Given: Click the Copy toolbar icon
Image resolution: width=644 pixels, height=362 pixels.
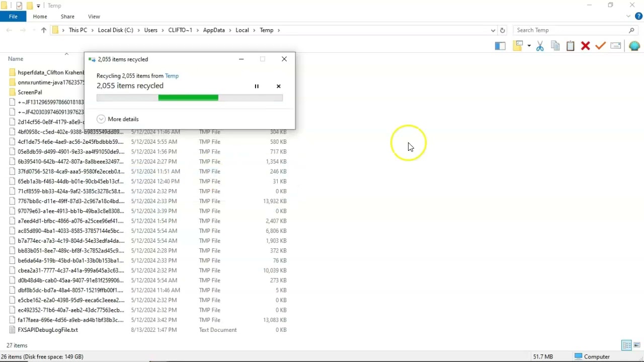Looking at the screenshot, I should tap(555, 46).
